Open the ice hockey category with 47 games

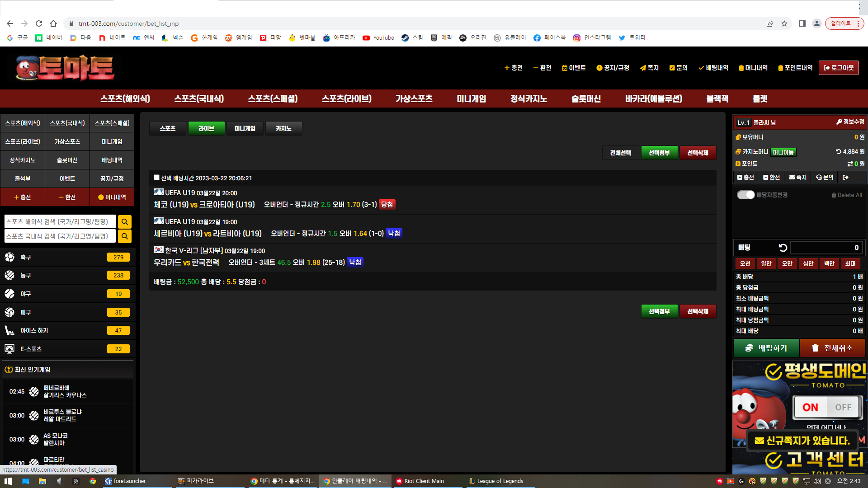tap(67, 331)
